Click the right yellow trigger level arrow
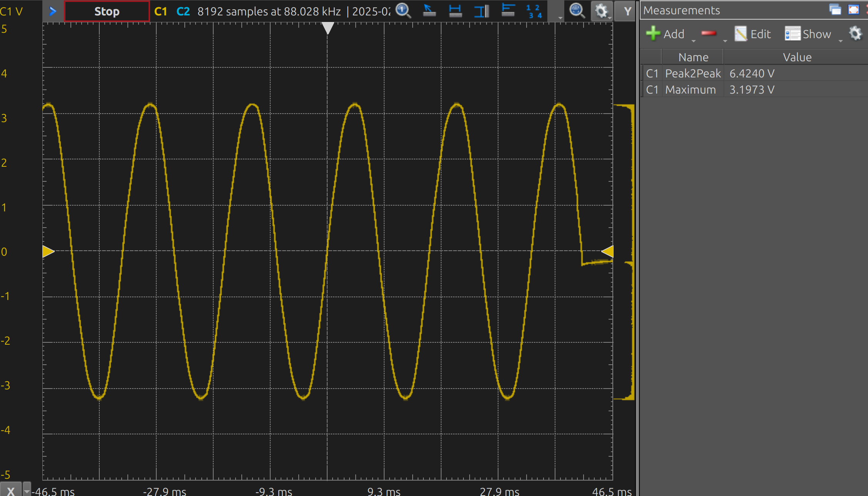Viewport: 868px width, 496px height. pos(607,251)
